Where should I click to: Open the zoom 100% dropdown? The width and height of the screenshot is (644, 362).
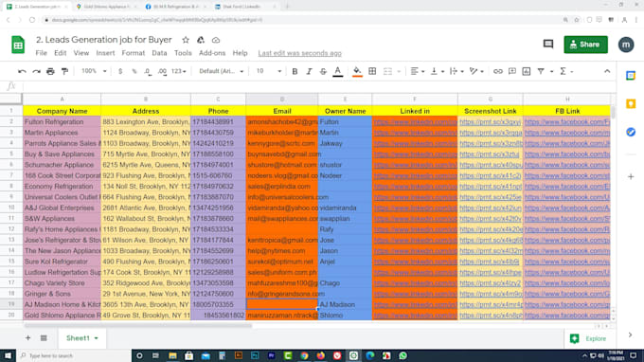(x=94, y=71)
